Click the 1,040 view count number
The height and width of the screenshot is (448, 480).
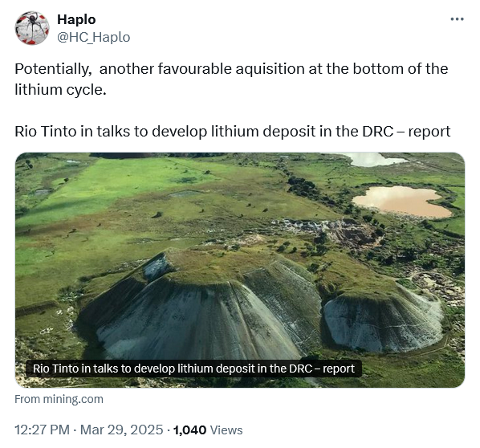pyautogui.click(x=189, y=430)
